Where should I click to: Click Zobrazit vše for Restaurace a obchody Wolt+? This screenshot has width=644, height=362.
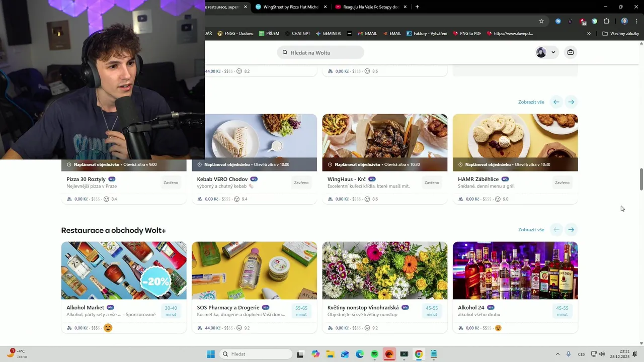click(x=531, y=230)
